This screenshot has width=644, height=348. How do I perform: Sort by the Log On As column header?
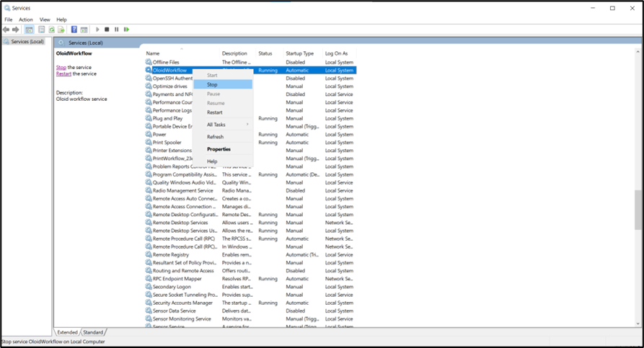pyautogui.click(x=340, y=53)
